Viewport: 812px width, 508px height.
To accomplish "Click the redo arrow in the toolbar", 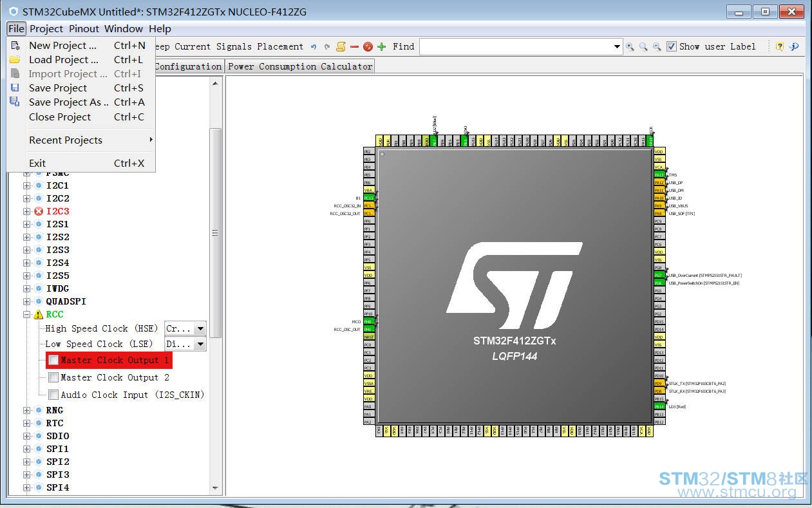I will click(327, 46).
